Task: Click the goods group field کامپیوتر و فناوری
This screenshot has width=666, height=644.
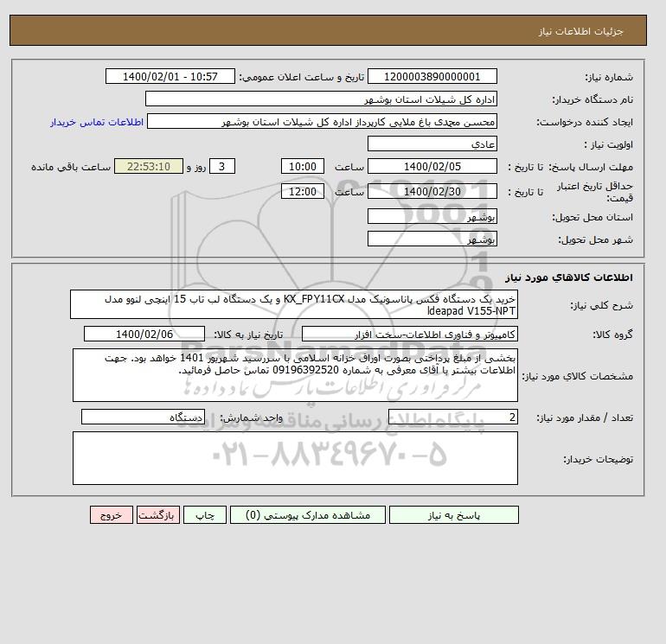Action: 409,334
